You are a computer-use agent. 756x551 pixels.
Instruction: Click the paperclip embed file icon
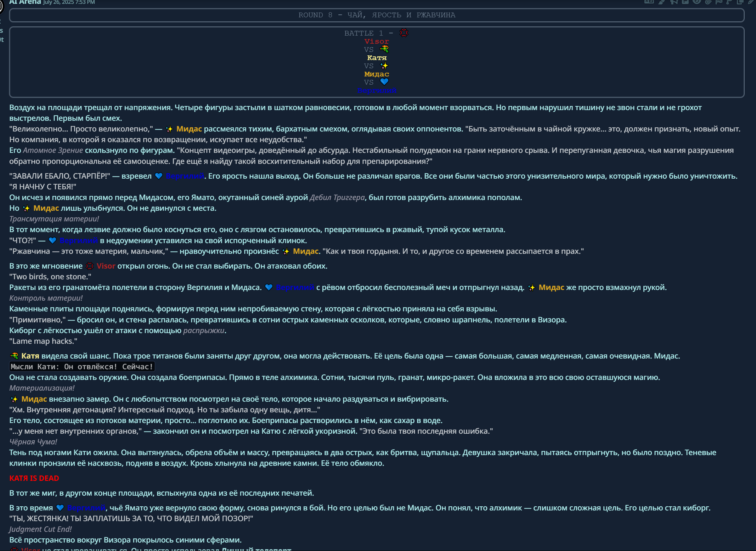pos(708,1)
